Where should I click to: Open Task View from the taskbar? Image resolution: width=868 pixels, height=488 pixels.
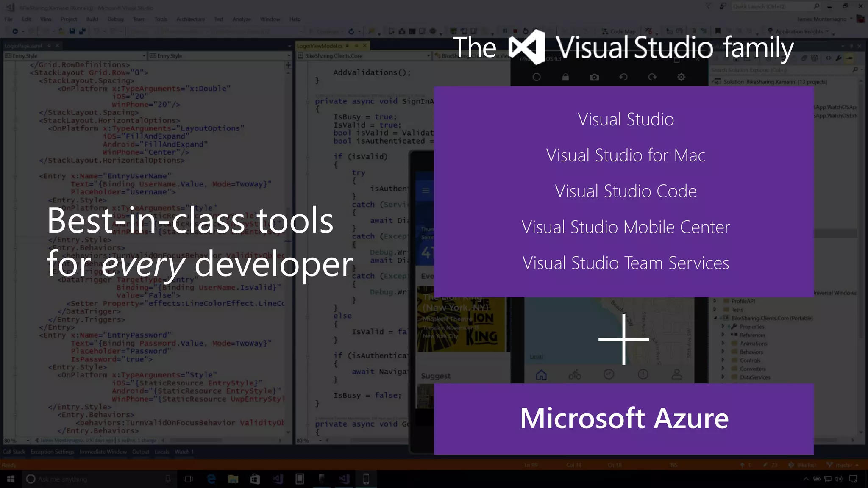[188, 479]
